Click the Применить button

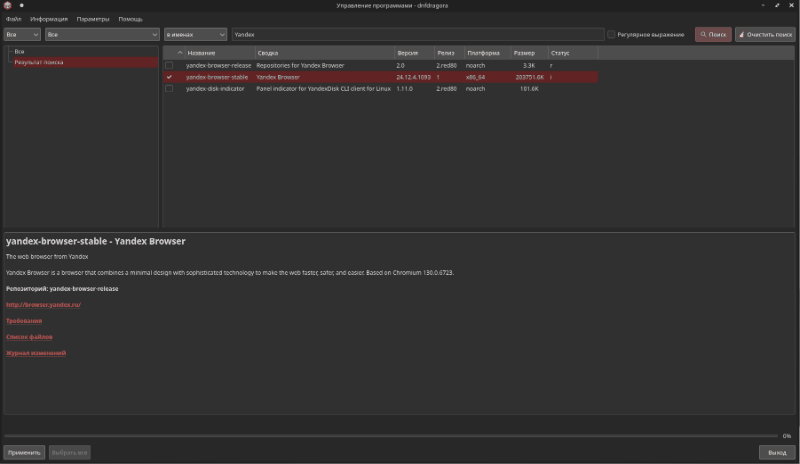24,452
